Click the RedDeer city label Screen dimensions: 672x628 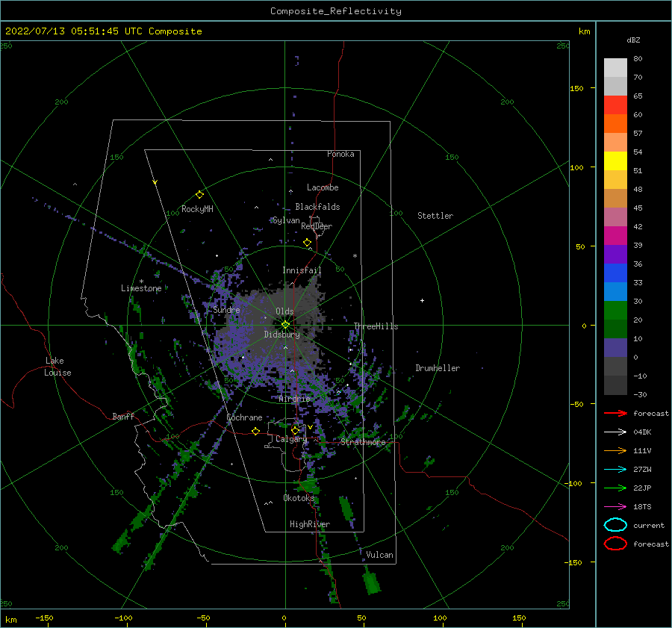[317, 226]
